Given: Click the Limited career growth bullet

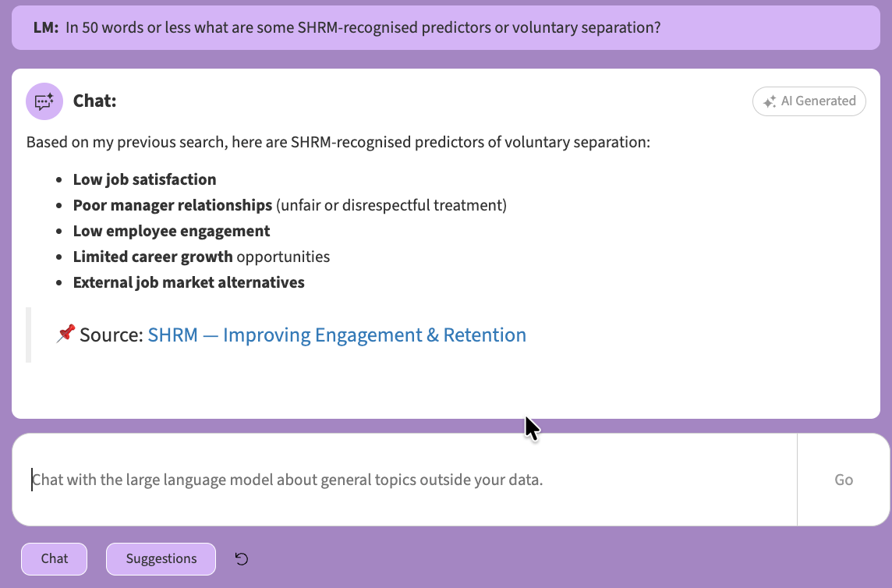Looking at the screenshot, I should click(201, 257).
